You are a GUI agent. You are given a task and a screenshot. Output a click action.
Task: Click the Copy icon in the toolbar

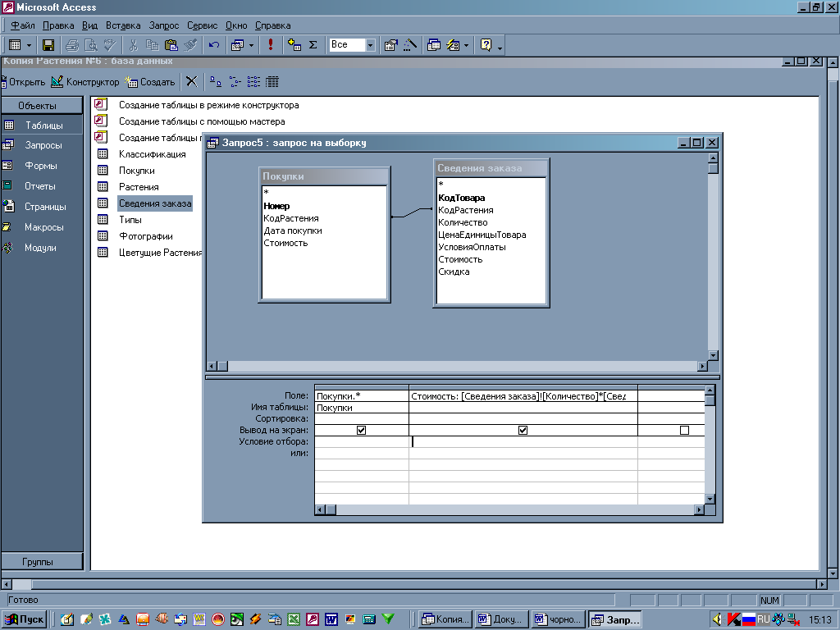pos(152,45)
